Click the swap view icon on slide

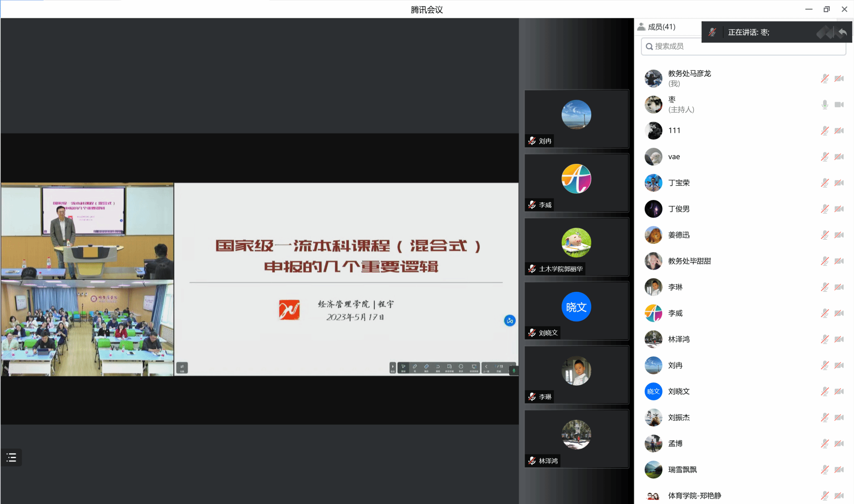tap(182, 367)
